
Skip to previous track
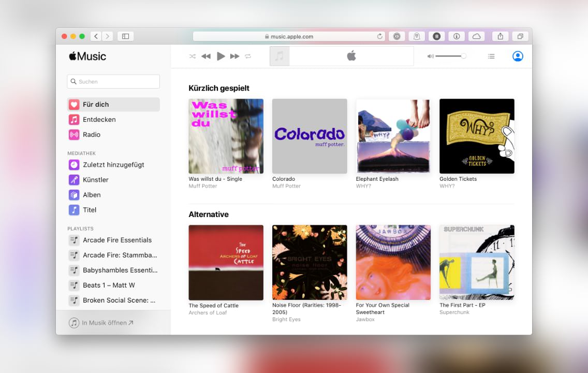coord(206,56)
